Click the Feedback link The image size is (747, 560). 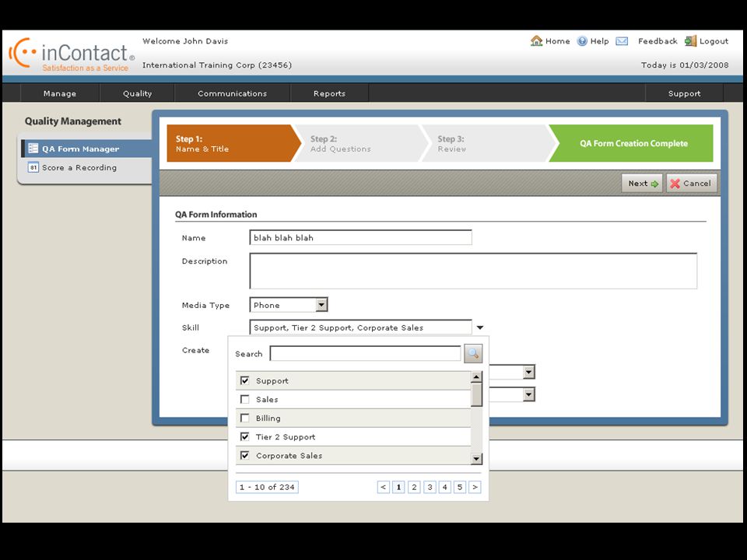coord(658,41)
